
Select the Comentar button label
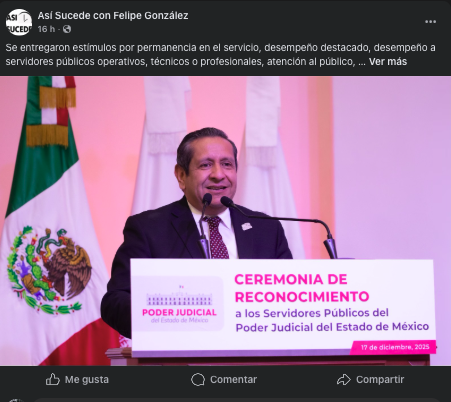tap(233, 380)
